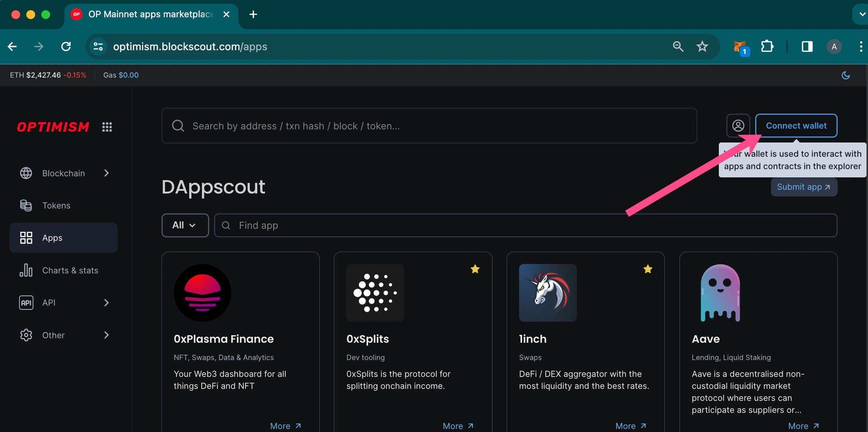Screen dimensions: 868x432
Task: Toggle dark mode moon icon
Action: 845,75
